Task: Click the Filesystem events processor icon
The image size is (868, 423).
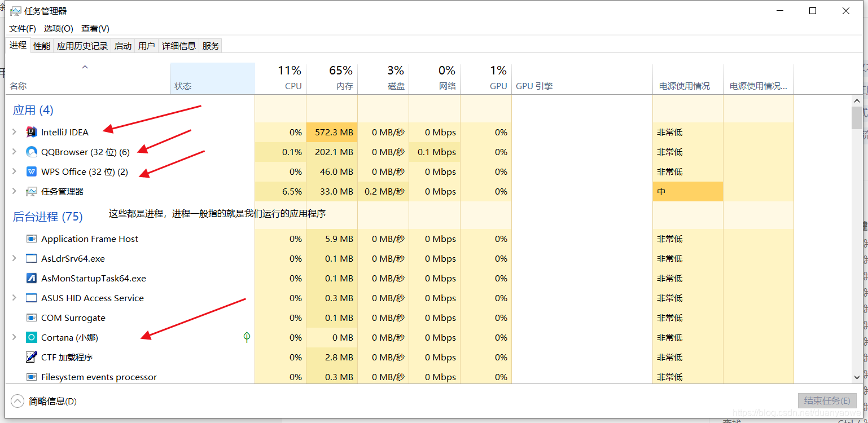Action: tap(32, 377)
